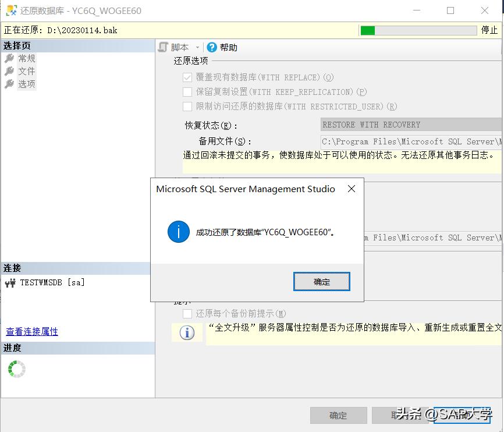Open the 查看连接属性 link
The width and height of the screenshot is (504, 432).
[x=32, y=331]
